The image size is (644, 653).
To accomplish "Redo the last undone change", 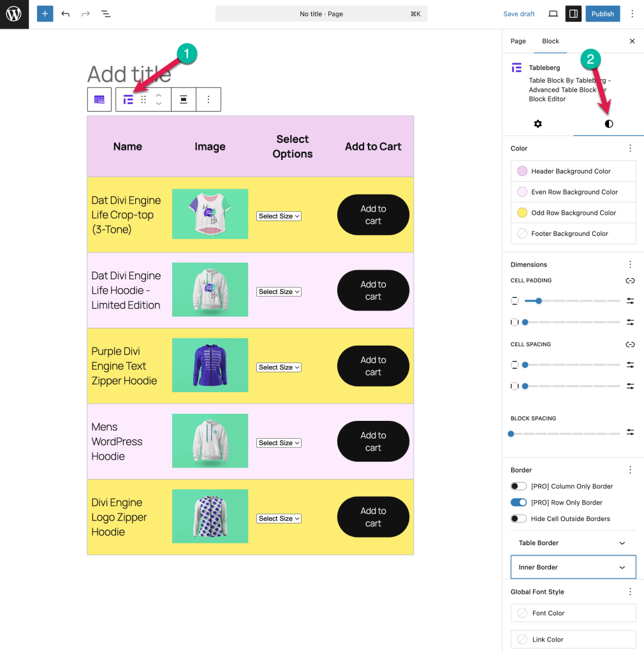I will pyautogui.click(x=85, y=14).
